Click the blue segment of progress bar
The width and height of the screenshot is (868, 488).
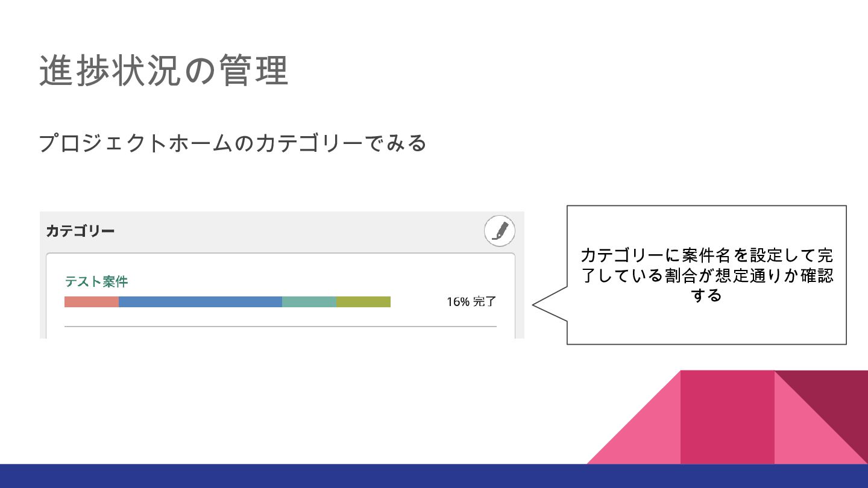200,302
